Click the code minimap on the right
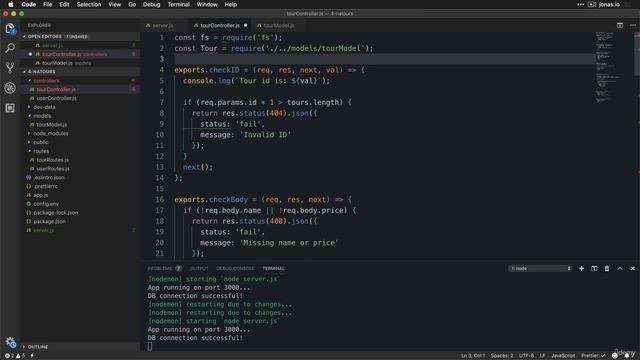The height and width of the screenshot is (360, 640). (607, 67)
